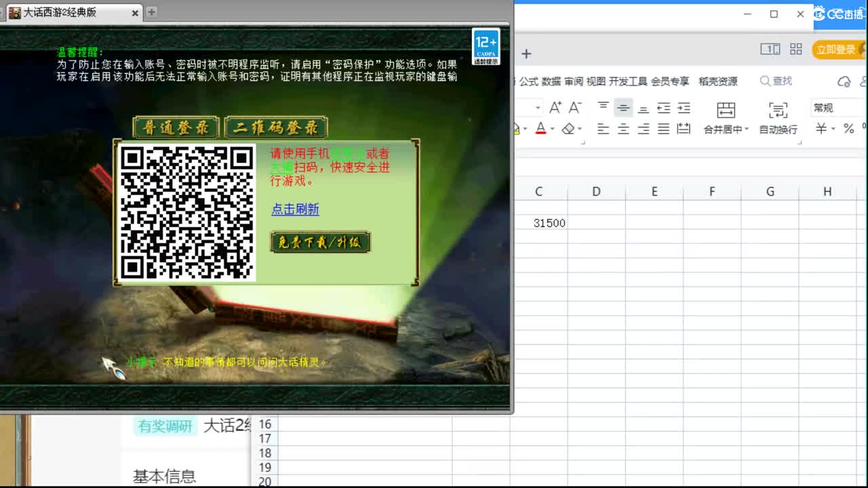Expand the eraser clear dropdown arrow
Screen dimensions: 868x488
tap(581, 129)
